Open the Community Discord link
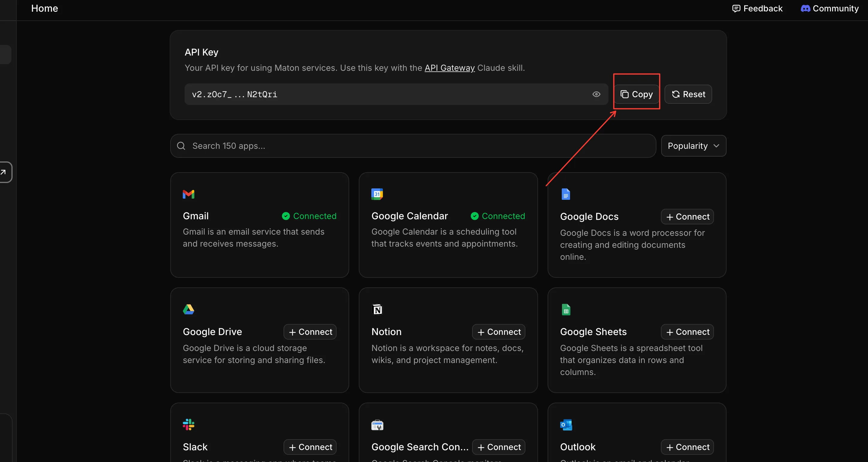This screenshot has height=462, width=868. 830,8
